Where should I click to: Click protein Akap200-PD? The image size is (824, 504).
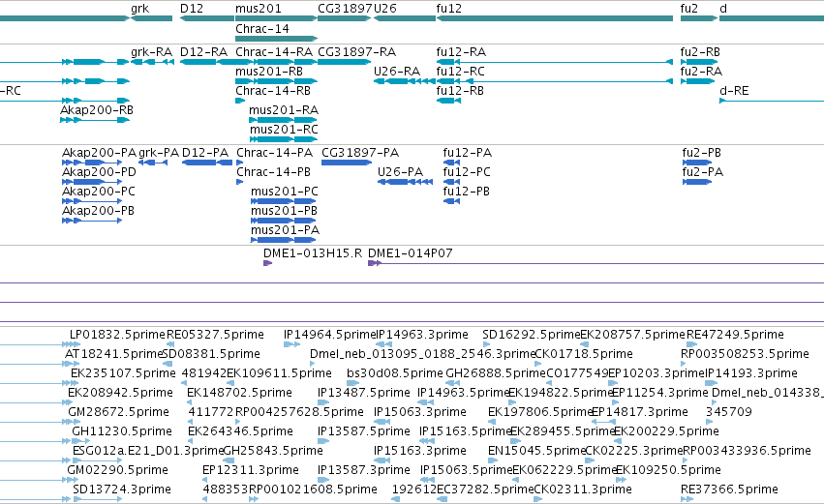tap(99, 172)
